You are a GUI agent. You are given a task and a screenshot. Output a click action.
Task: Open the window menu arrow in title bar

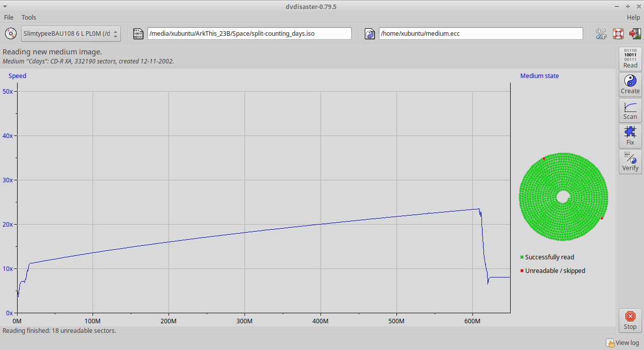click(x=5, y=6)
